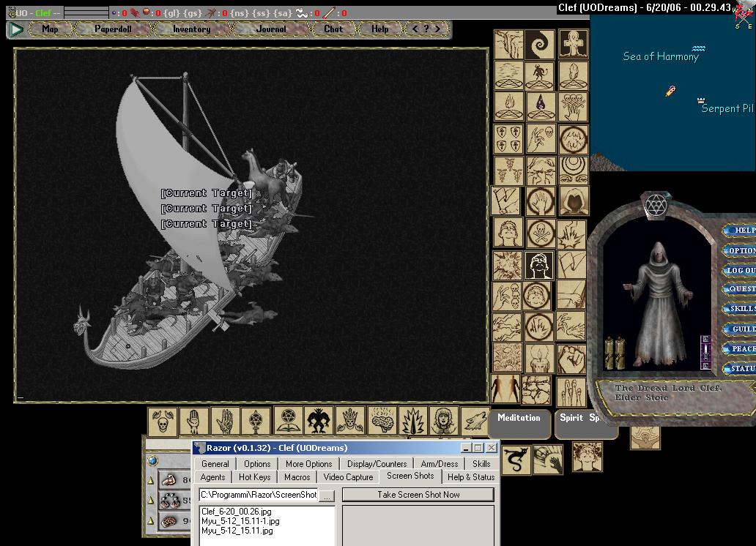Select the wailing ghosts spell icon
The width and height of the screenshot is (756, 546).
(571, 391)
